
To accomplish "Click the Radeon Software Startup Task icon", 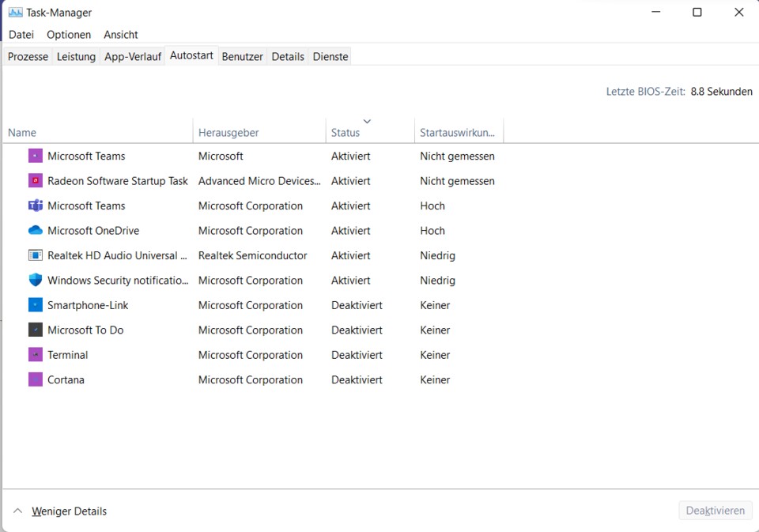I will click(x=35, y=181).
